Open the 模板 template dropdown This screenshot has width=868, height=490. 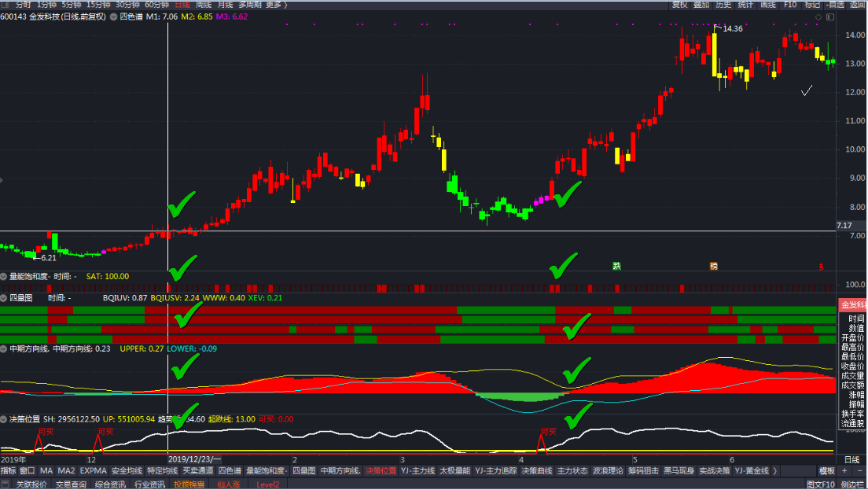827,471
